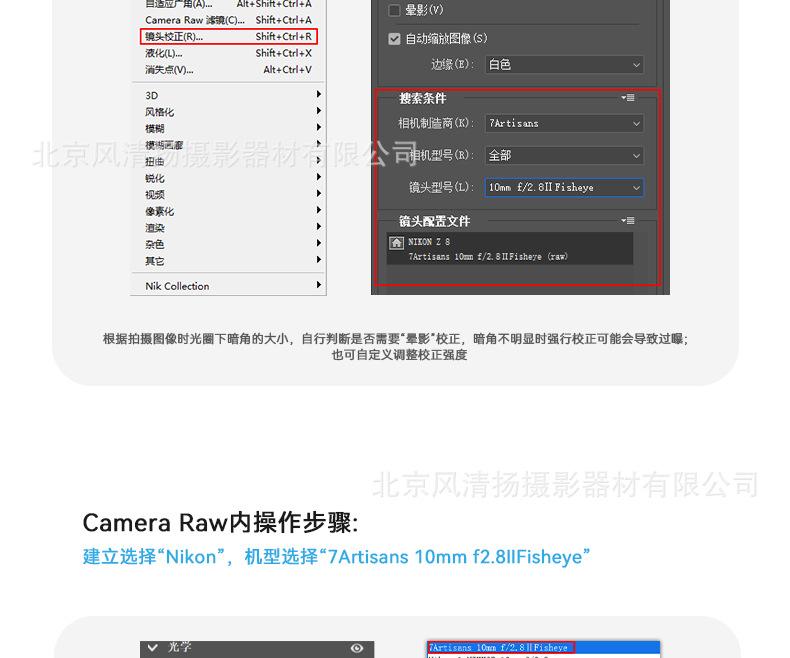
Task: Open the search criteria panel menu icon
Action: (x=627, y=98)
